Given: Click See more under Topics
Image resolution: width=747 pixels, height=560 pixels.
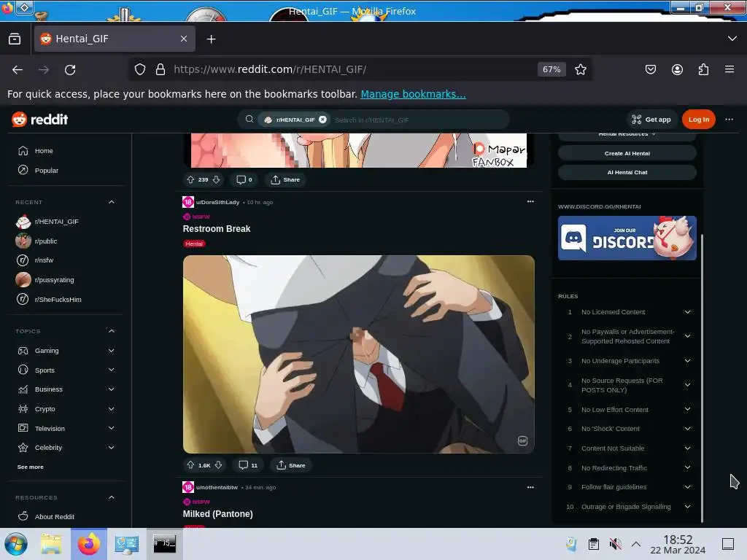Looking at the screenshot, I should 31,467.
